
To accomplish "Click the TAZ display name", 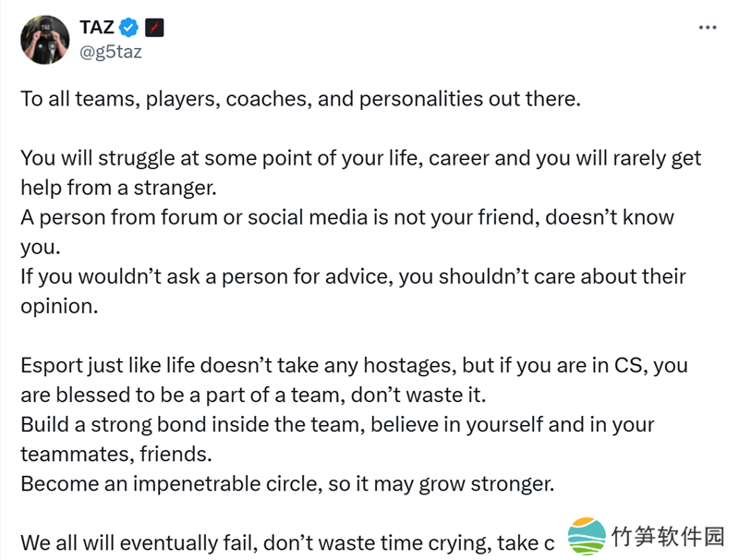I will [97, 28].
